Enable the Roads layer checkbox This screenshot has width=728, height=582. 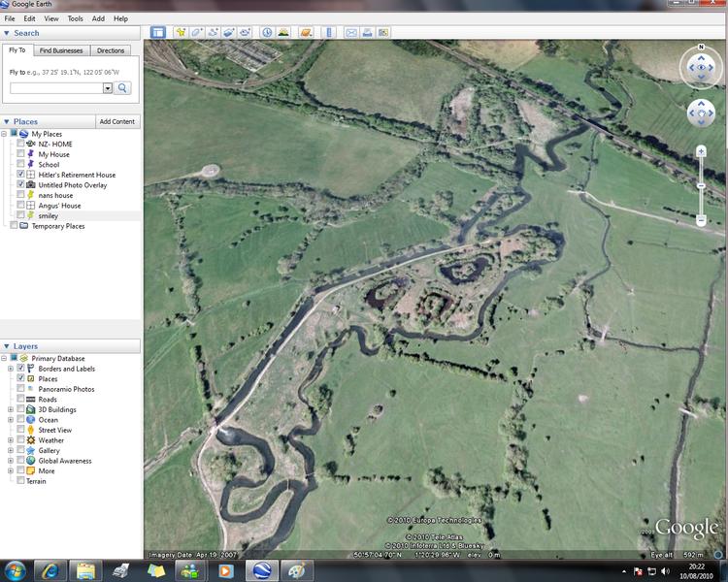[20, 400]
